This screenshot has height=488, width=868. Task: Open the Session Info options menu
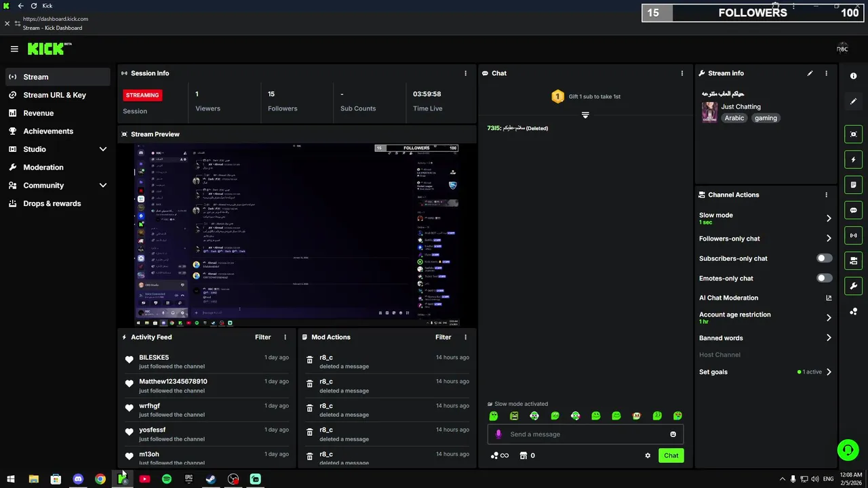point(465,73)
